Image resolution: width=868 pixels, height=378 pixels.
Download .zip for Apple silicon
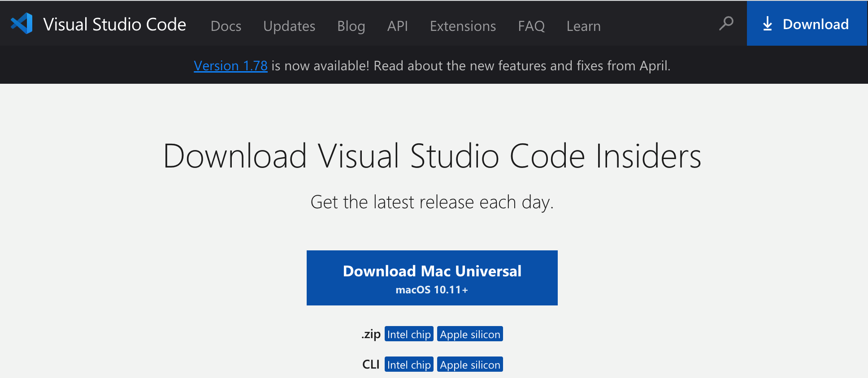(x=470, y=334)
